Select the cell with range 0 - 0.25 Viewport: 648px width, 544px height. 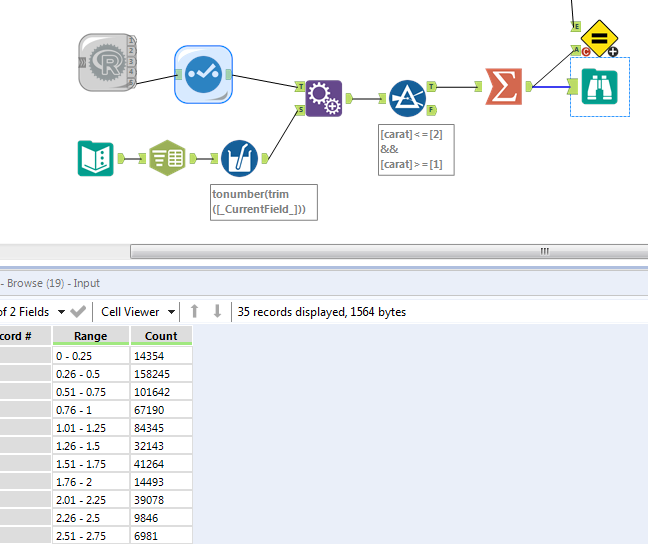(91, 356)
